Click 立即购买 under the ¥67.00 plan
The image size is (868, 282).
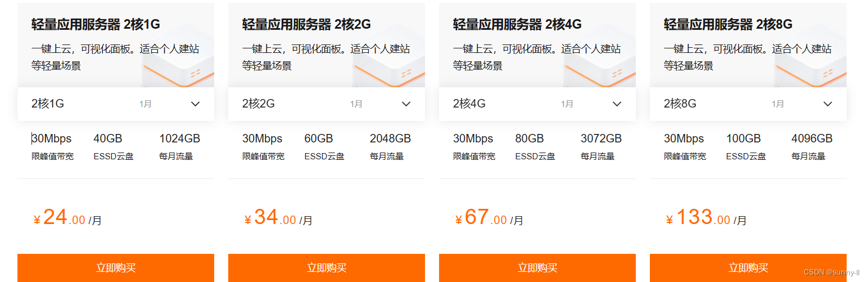(537, 268)
